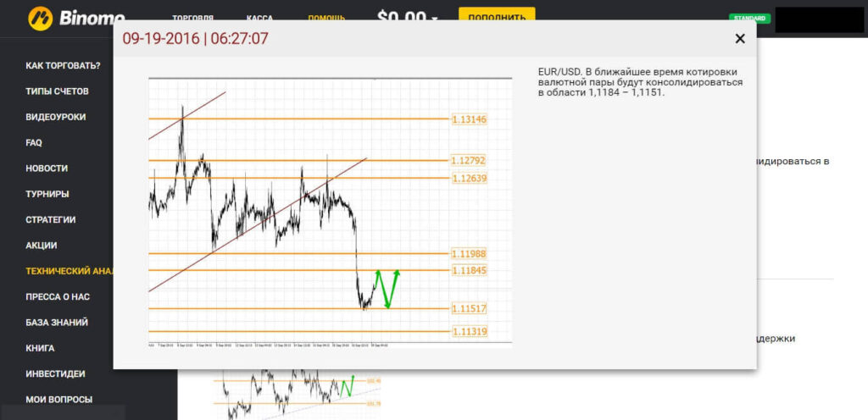Open the $0.00 balance dropdown

pos(408,17)
